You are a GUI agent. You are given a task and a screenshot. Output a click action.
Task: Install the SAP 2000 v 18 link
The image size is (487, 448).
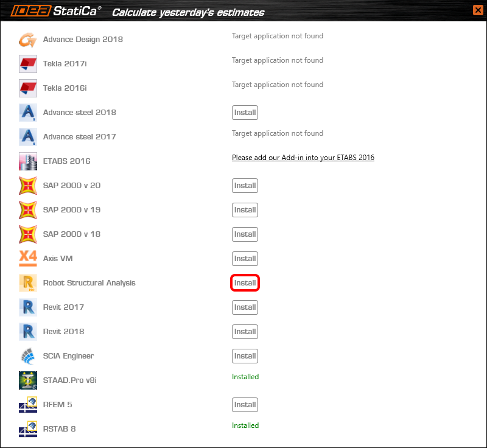point(245,234)
